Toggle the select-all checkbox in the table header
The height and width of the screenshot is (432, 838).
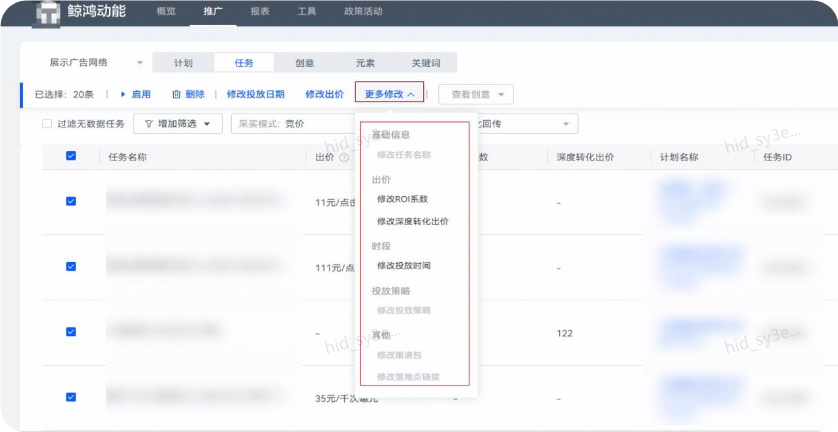coord(71,156)
